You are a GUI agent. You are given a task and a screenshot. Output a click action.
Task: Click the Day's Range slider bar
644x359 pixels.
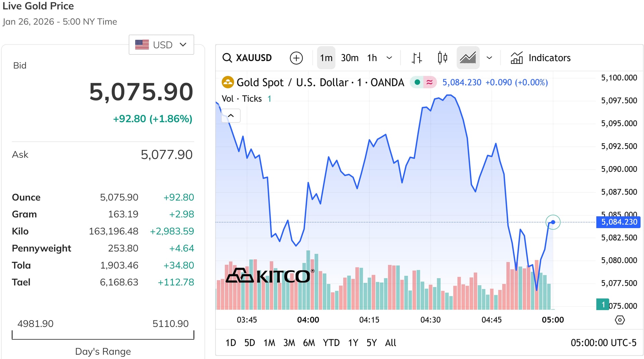pos(103,336)
